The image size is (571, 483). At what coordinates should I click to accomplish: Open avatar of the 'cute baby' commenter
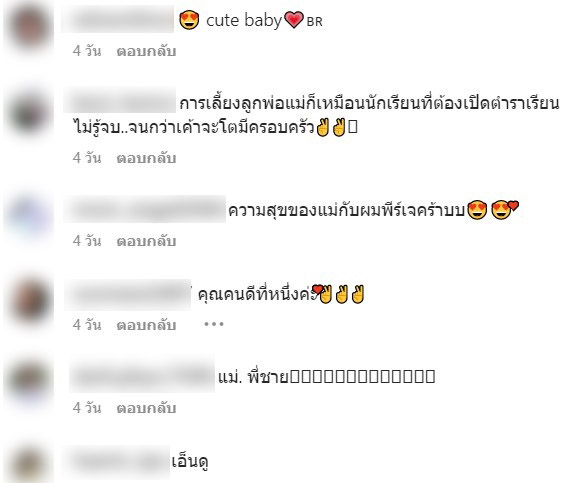coord(29,27)
